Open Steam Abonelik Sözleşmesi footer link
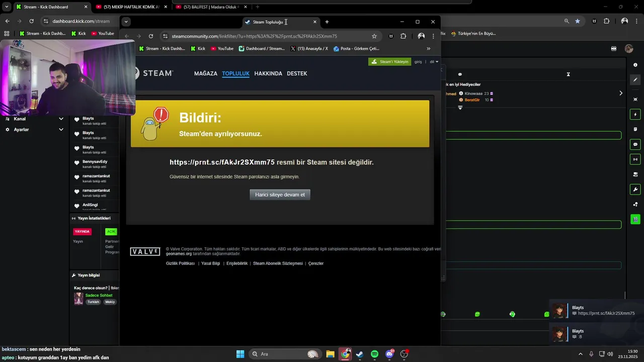Viewport: 644px width, 362px height. [278, 263]
